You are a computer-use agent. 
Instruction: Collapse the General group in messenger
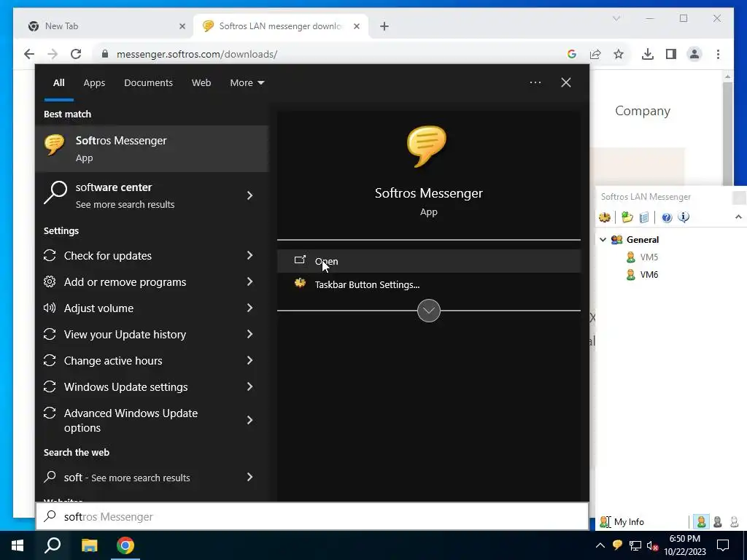(x=603, y=239)
